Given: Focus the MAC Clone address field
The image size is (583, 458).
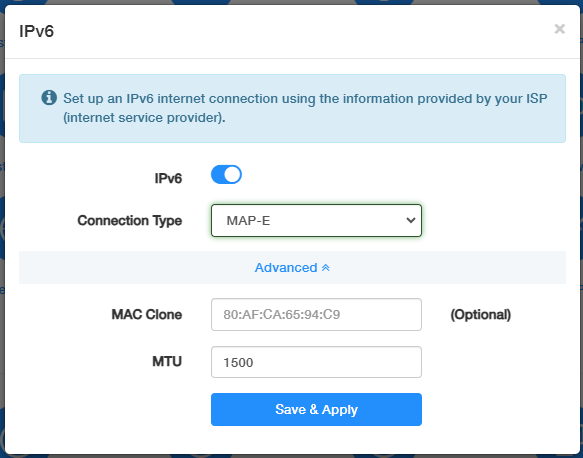Looking at the screenshot, I should coord(316,315).
